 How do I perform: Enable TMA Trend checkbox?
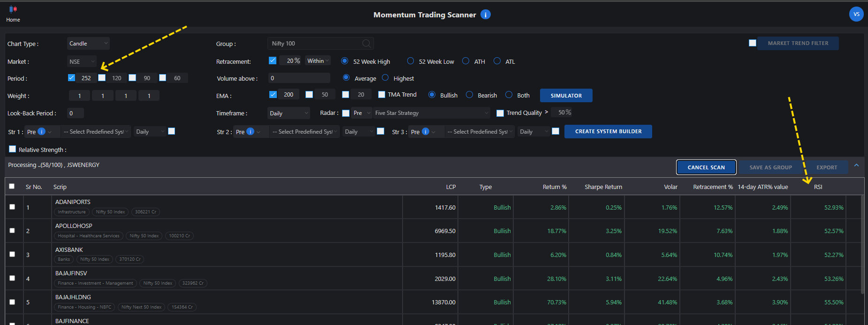381,94
